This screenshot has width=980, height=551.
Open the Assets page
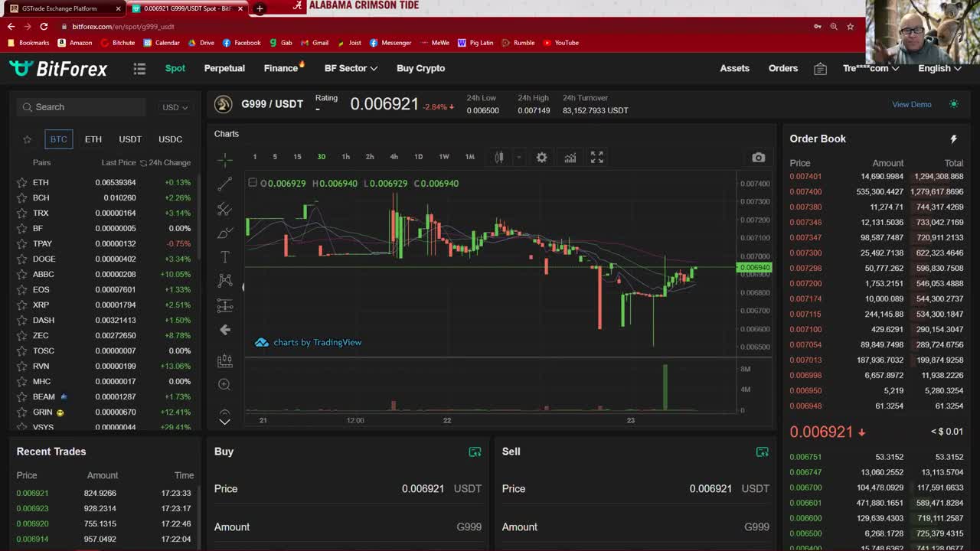[734, 68]
